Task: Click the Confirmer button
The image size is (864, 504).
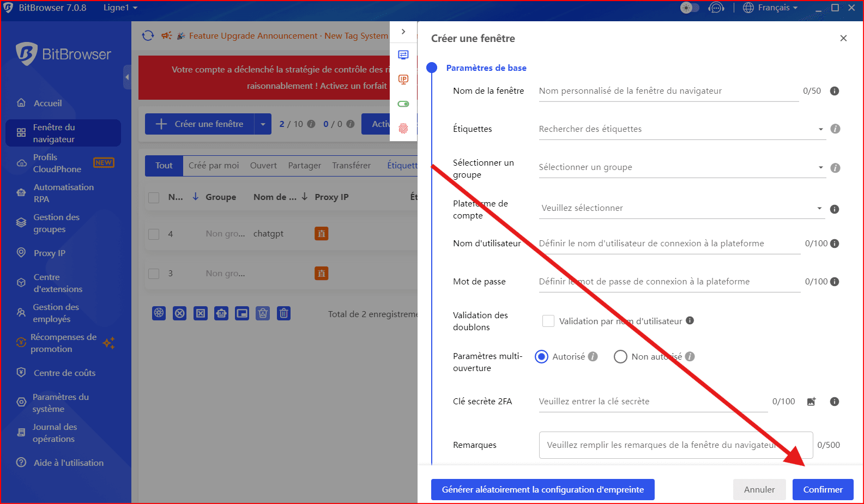Action: [x=823, y=489]
